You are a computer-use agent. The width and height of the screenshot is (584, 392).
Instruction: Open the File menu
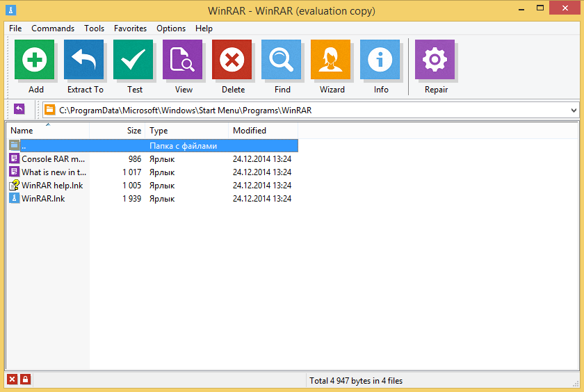[x=15, y=28]
